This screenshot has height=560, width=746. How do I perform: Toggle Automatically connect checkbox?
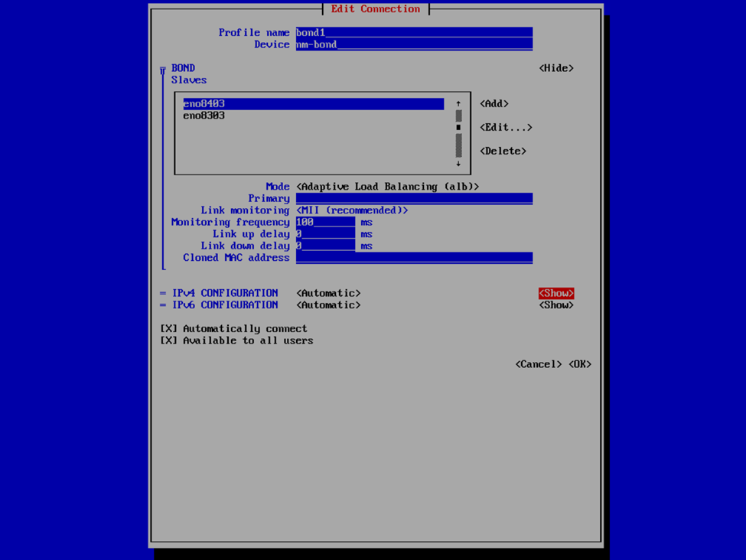pyautogui.click(x=168, y=329)
